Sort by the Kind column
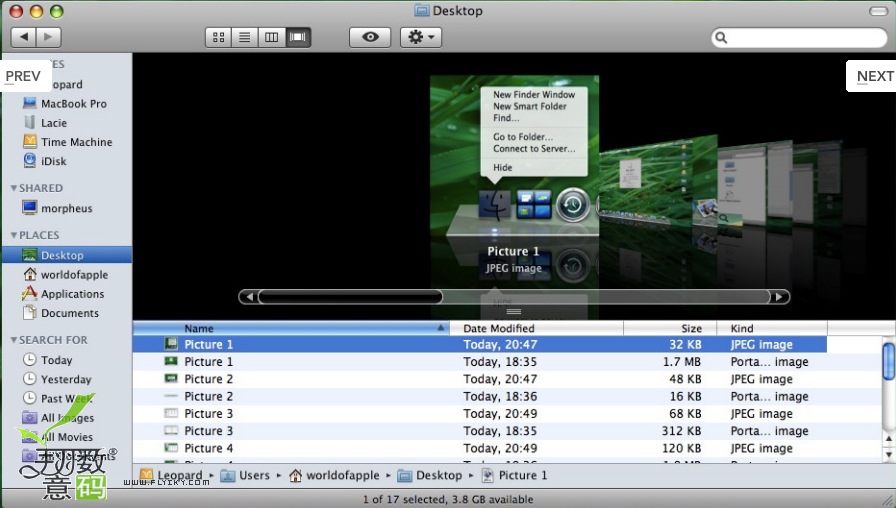This screenshot has width=896, height=508. (x=772, y=328)
